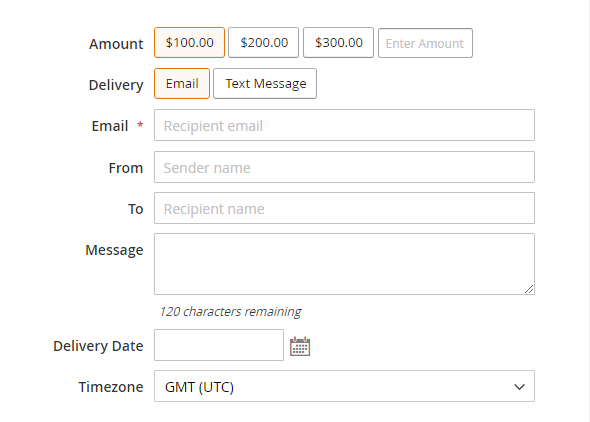Image resolution: width=590 pixels, height=422 pixels.
Task: Click into the Recipient email field
Action: [x=344, y=125]
